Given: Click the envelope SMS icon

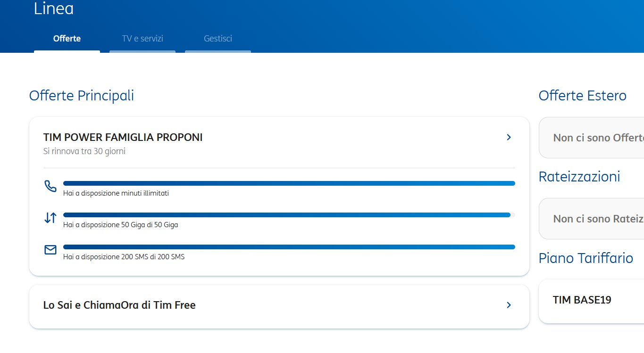Looking at the screenshot, I should pos(50,250).
